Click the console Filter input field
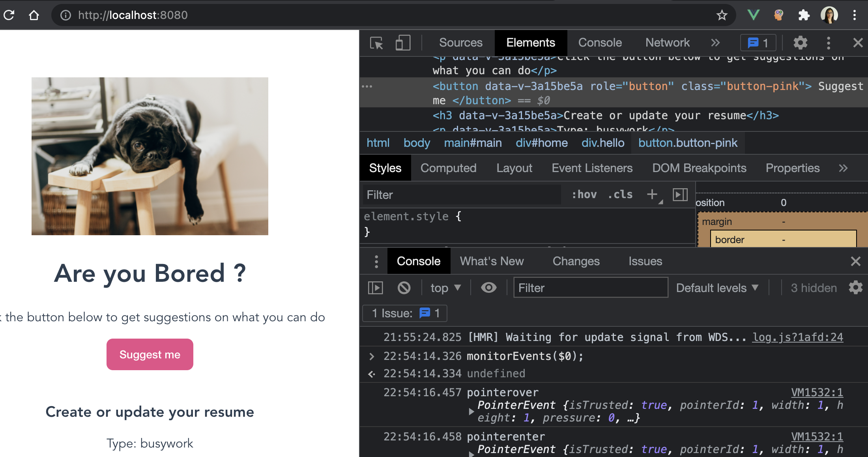868x457 pixels. coord(590,288)
